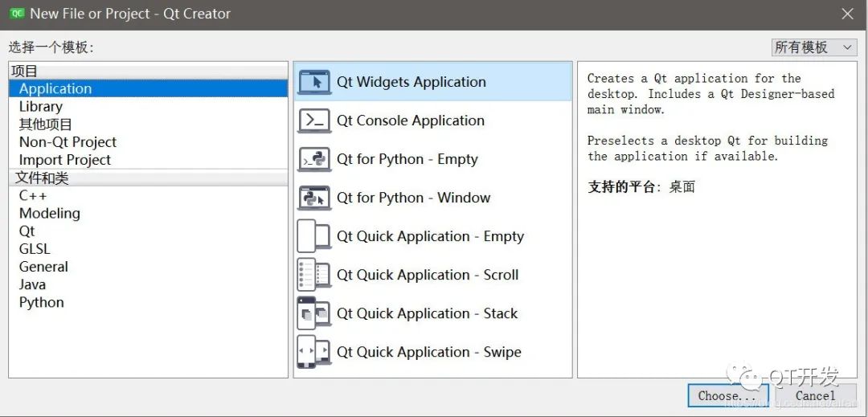Click the 项目 section header

pos(149,71)
